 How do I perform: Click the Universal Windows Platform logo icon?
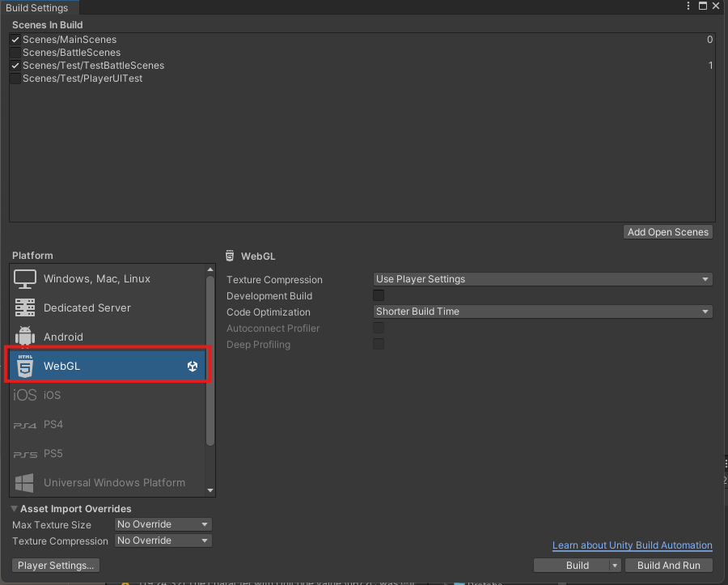click(x=24, y=483)
